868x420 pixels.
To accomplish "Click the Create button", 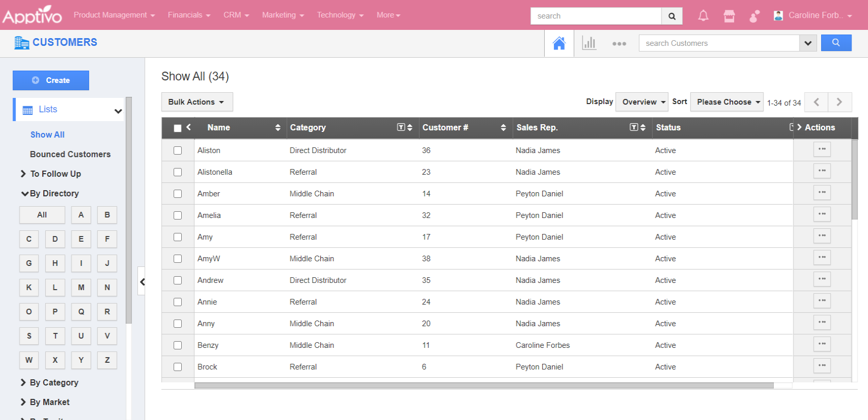I will (51, 80).
